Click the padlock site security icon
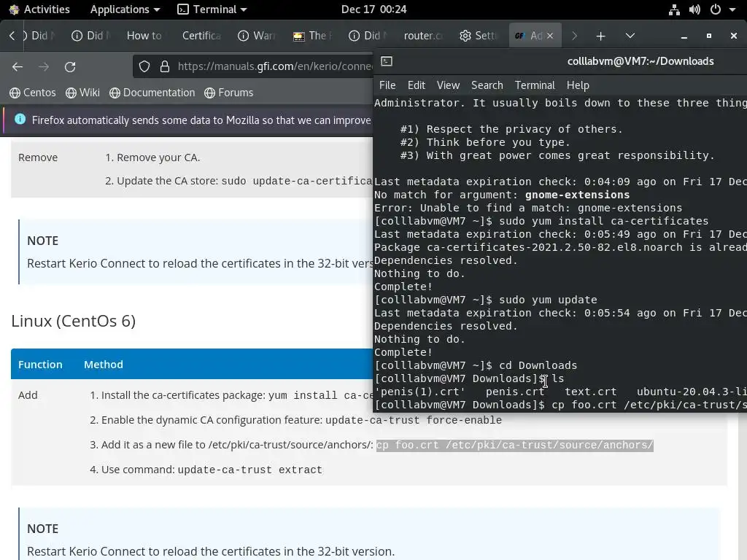This screenshot has width=747, height=560. click(x=165, y=66)
